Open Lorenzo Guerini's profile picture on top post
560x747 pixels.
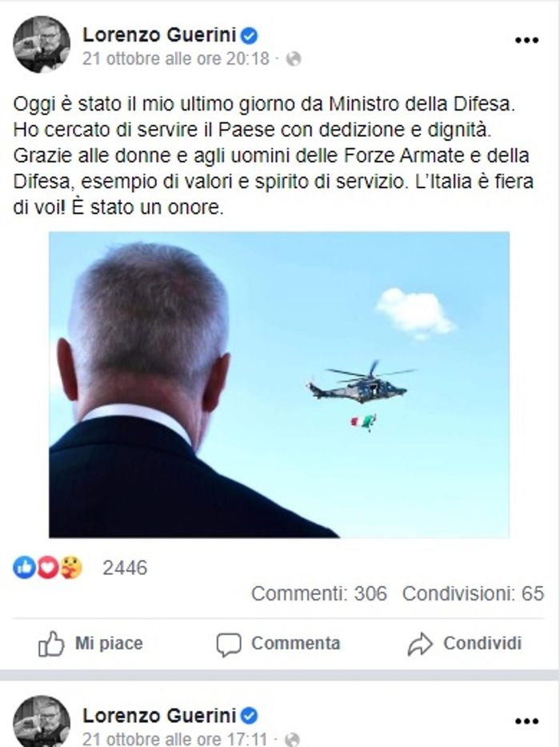click(x=42, y=44)
